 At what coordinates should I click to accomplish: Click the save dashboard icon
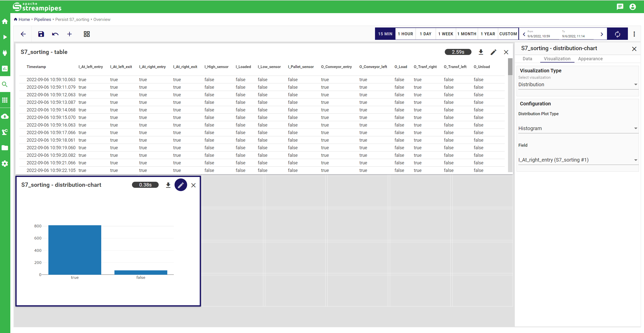click(x=41, y=34)
